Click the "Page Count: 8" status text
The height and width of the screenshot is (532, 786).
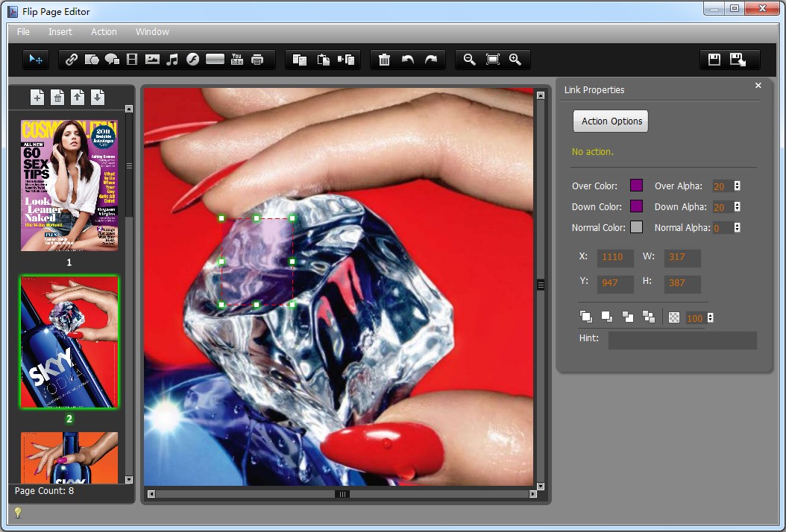(x=44, y=491)
